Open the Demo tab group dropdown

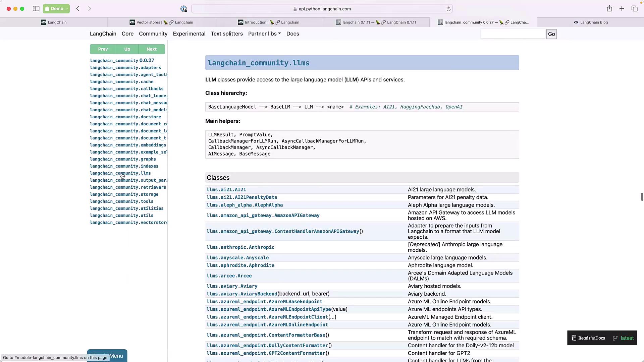pos(56,9)
